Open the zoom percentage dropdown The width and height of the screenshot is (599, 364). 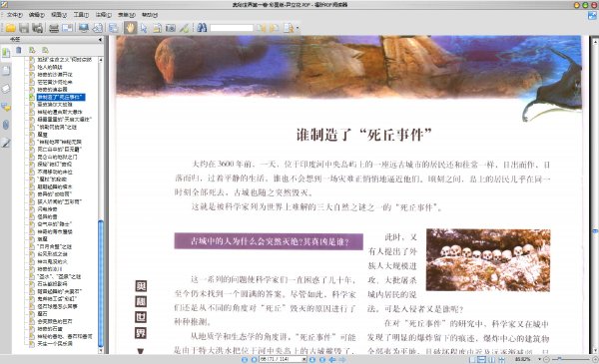pos(539,359)
